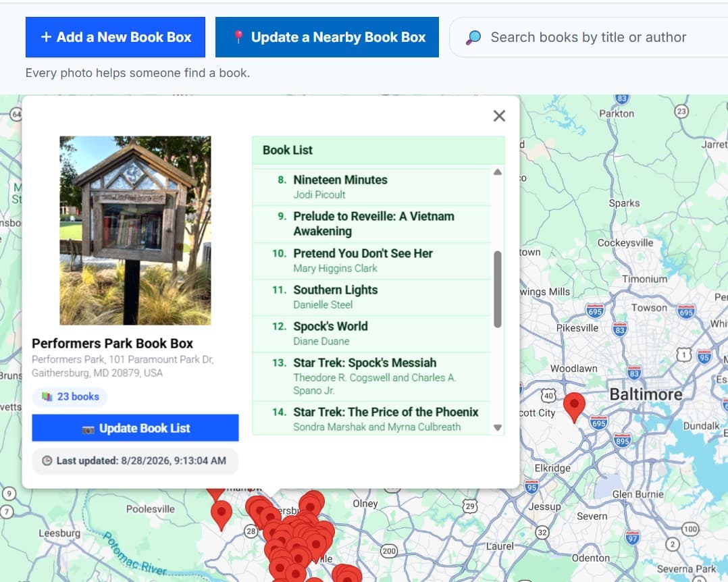Click the camera icon on Update Book List

[x=88, y=429]
